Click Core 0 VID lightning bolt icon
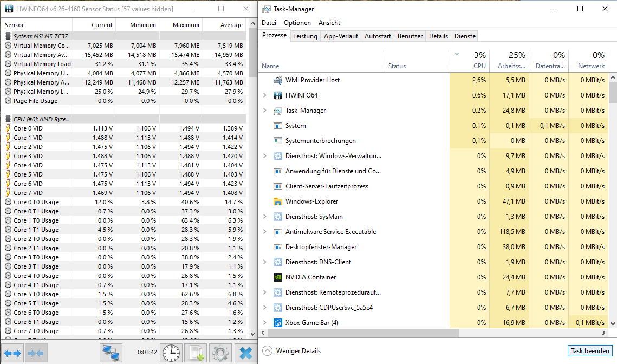This screenshot has width=617, height=364. coord(8,128)
